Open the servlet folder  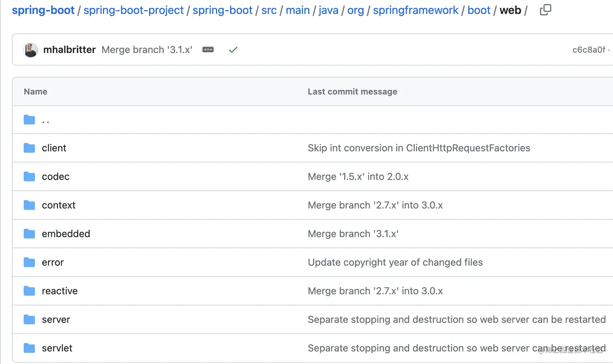57,348
